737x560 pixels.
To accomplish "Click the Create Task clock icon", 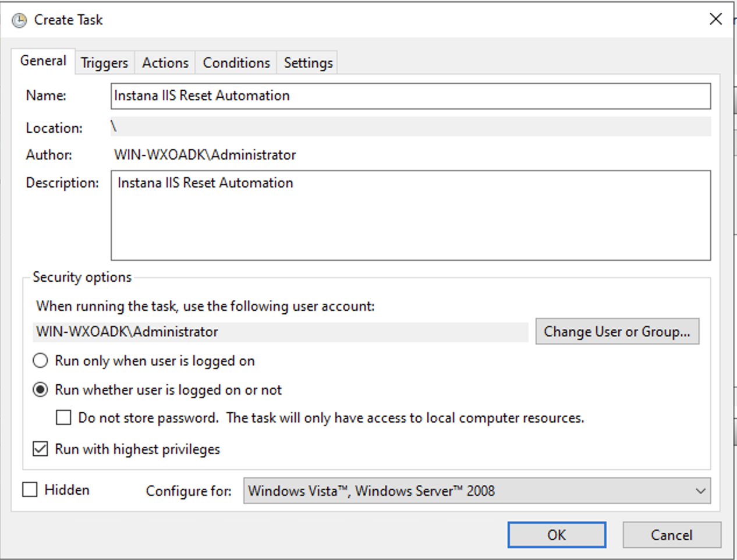I will [x=19, y=20].
